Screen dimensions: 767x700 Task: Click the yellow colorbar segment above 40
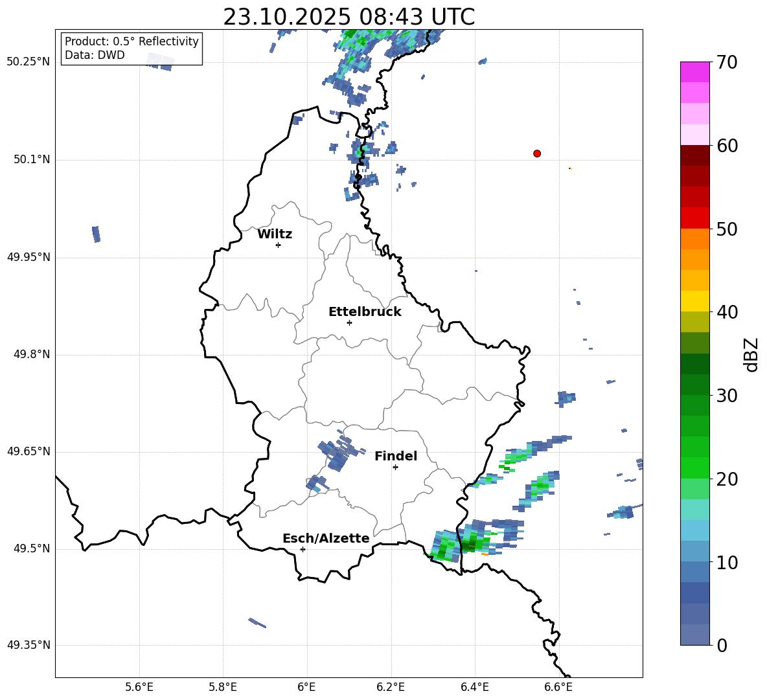(694, 301)
